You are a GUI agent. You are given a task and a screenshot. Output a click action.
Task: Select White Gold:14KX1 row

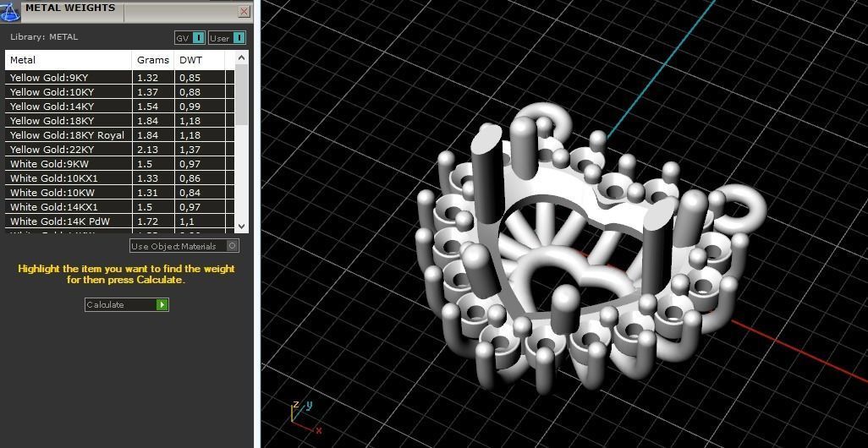tap(119, 207)
